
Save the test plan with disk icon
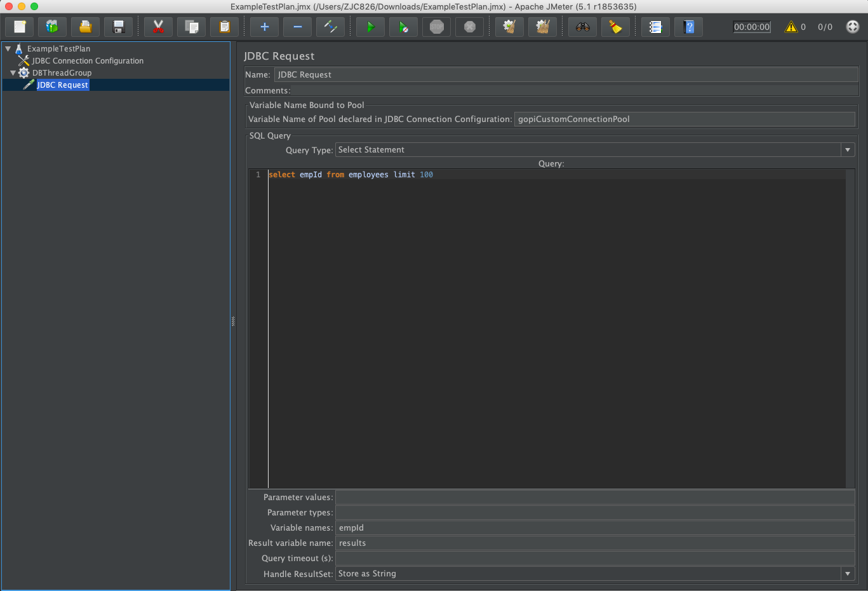point(118,27)
